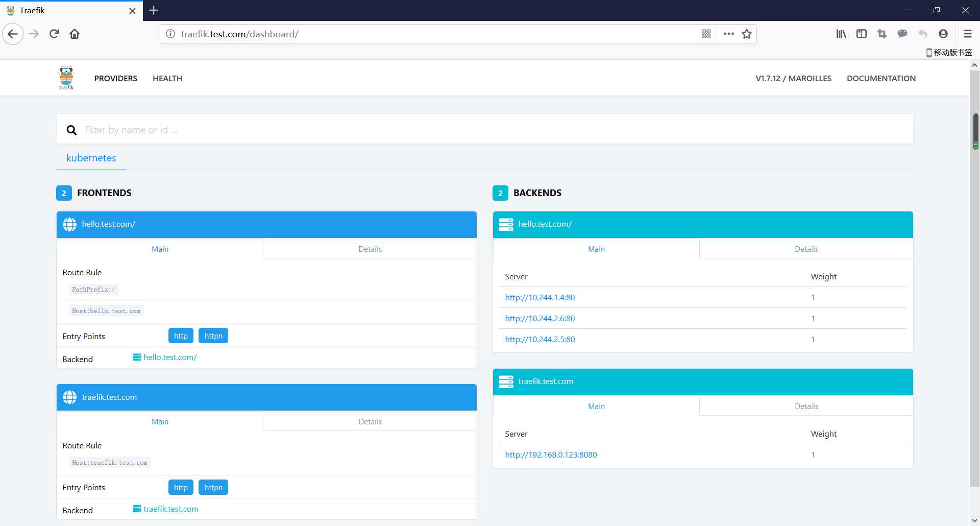Click the frontends count badge
Screen dimensions: 980x526
[64, 193]
